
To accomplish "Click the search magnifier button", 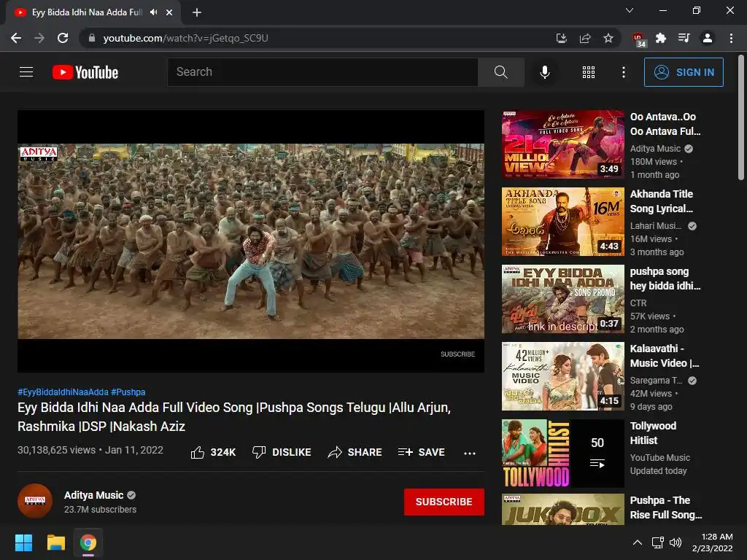I will pyautogui.click(x=500, y=72).
